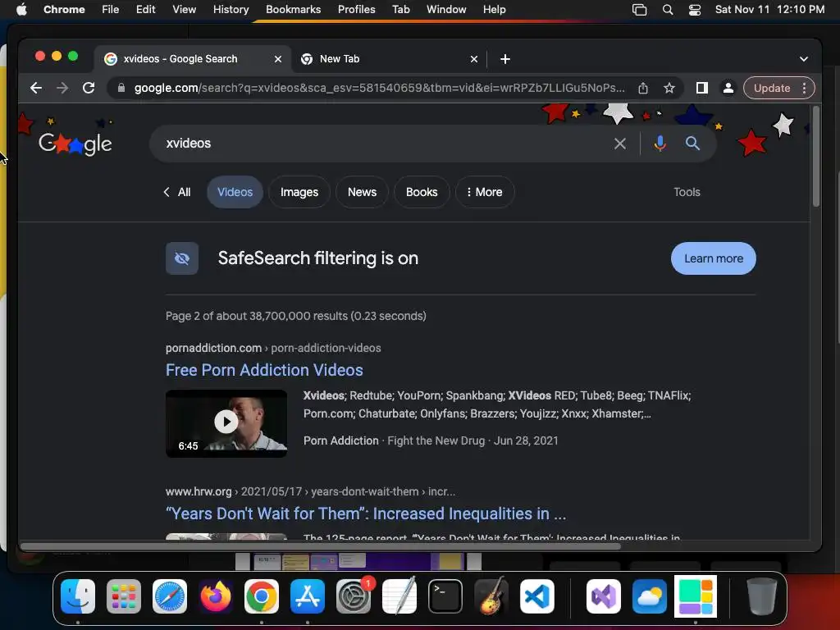Open the Chrome side panel icon

(x=702, y=88)
